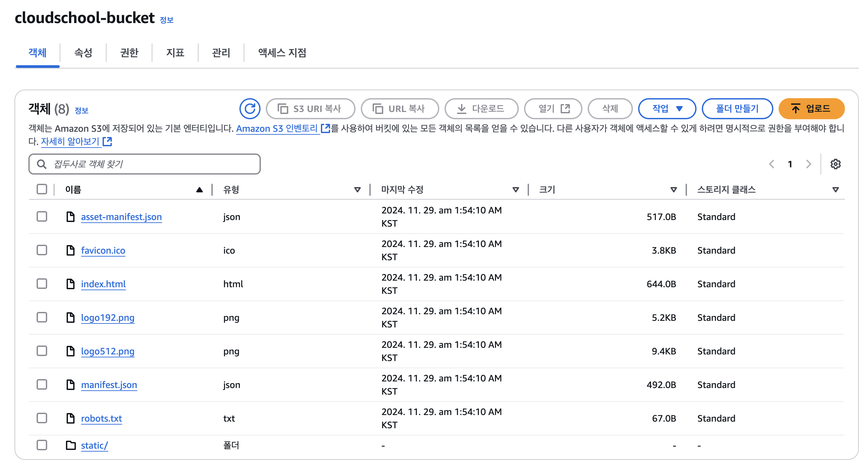The image size is (868, 473).
Task: Go to next page chevron
Action: (808, 164)
